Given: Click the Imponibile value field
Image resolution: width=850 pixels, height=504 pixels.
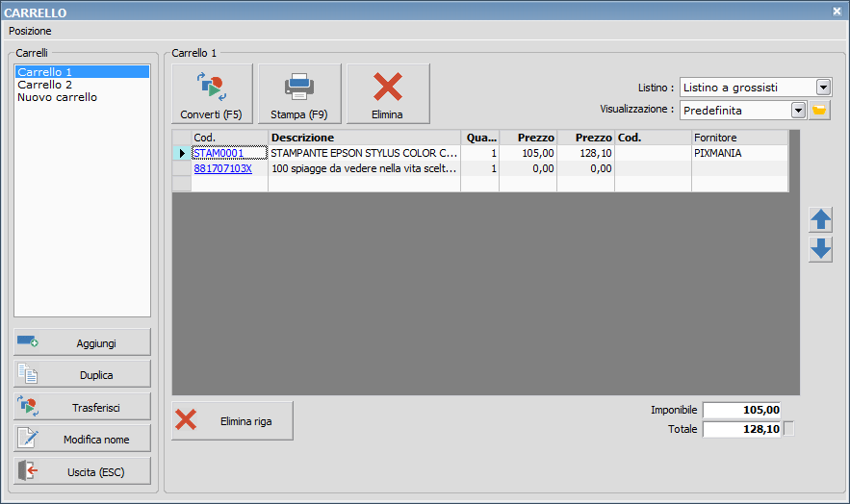Looking at the screenshot, I should click(x=741, y=410).
